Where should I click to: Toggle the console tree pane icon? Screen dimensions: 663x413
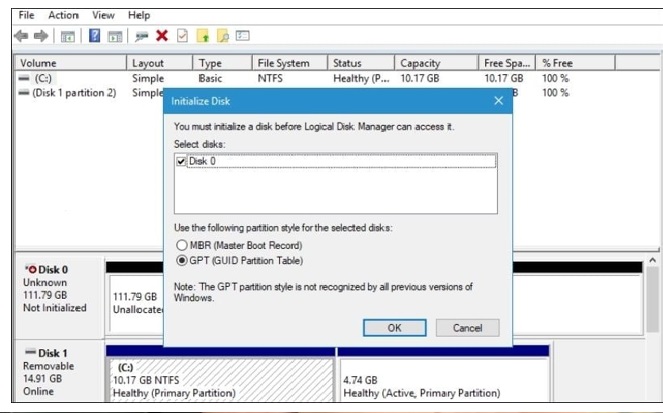click(x=68, y=36)
